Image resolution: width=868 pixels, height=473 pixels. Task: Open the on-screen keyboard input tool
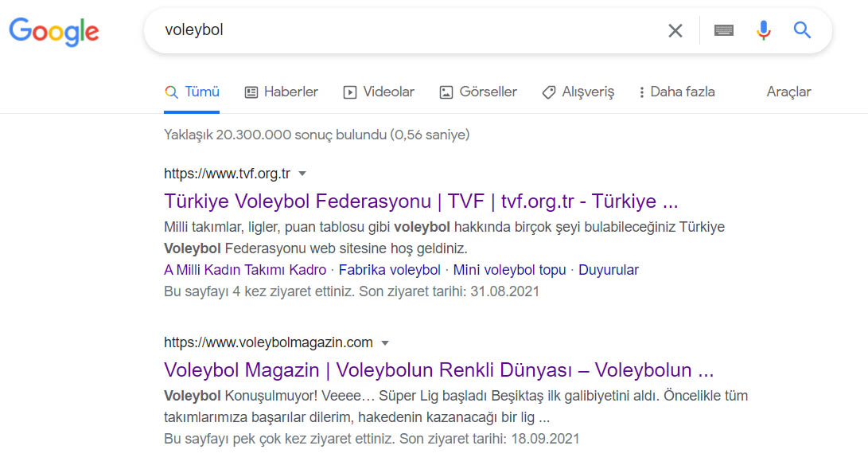tap(723, 31)
